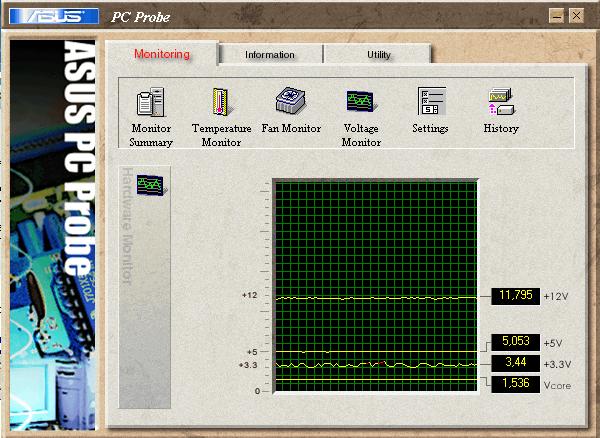This screenshot has width=600, height=438.
Task: Click the vertical Hardware Monitor panel label
Action: (127, 226)
